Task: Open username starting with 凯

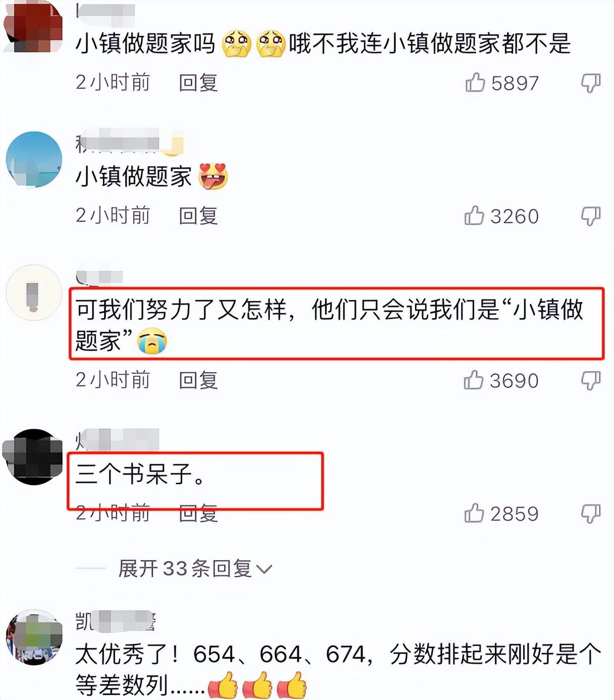Action: tap(115, 621)
